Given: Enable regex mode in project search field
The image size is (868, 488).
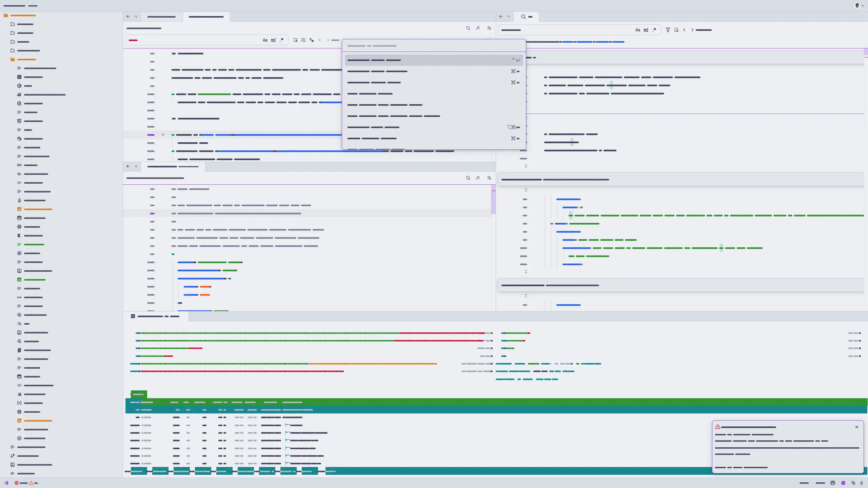Looking at the screenshot, I should click(x=654, y=30).
